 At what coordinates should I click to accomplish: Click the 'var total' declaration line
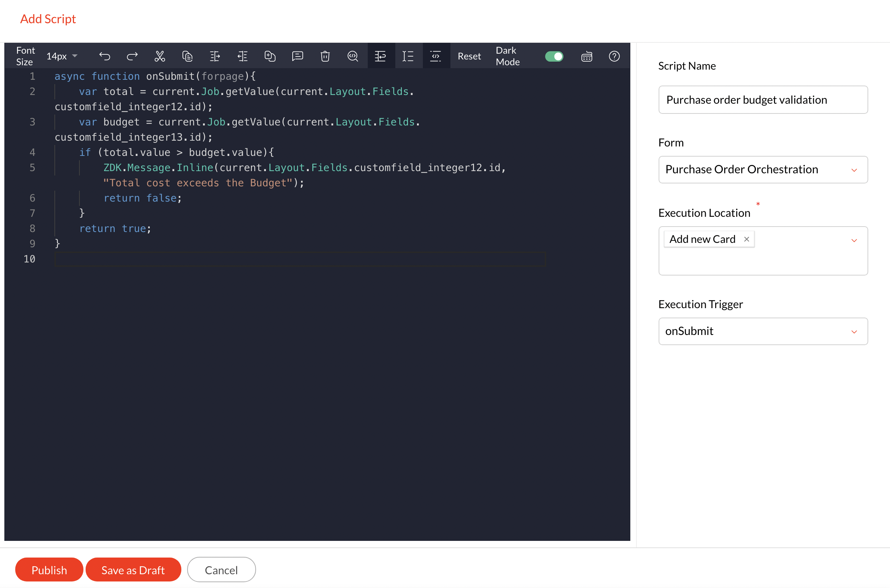(x=246, y=92)
